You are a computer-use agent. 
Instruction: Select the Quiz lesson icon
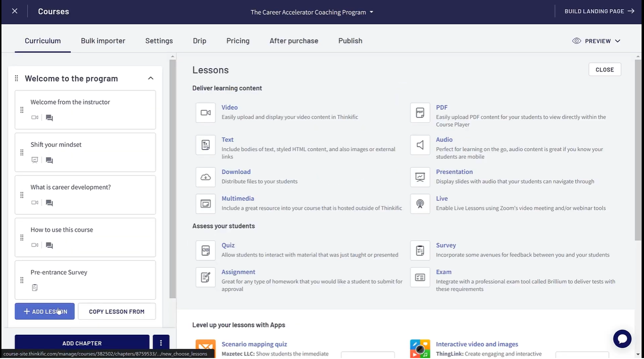(x=205, y=251)
